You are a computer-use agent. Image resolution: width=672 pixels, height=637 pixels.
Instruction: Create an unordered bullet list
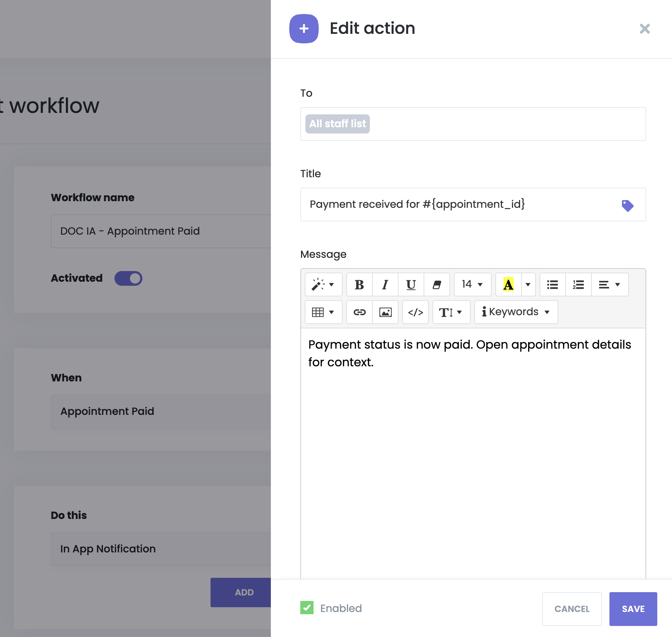point(552,285)
